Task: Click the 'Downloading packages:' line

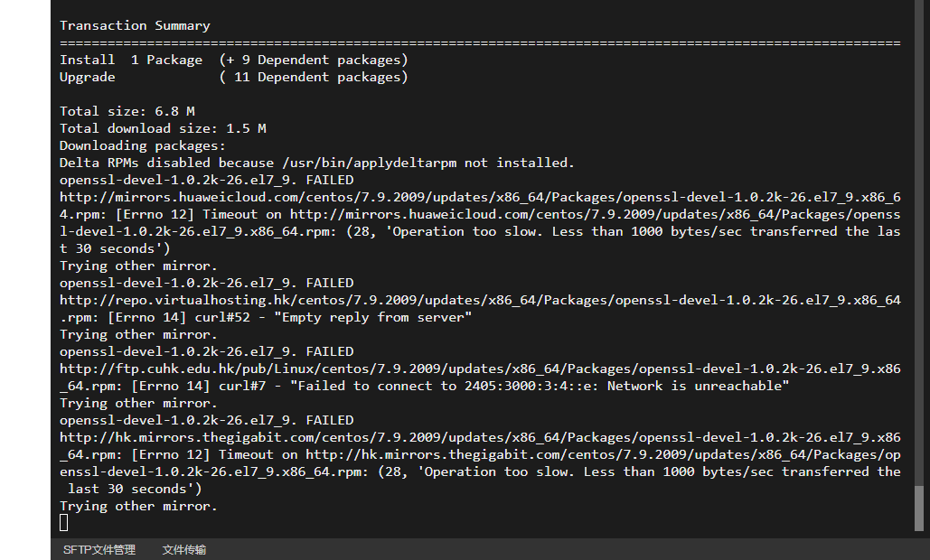Action: tap(143, 145)
